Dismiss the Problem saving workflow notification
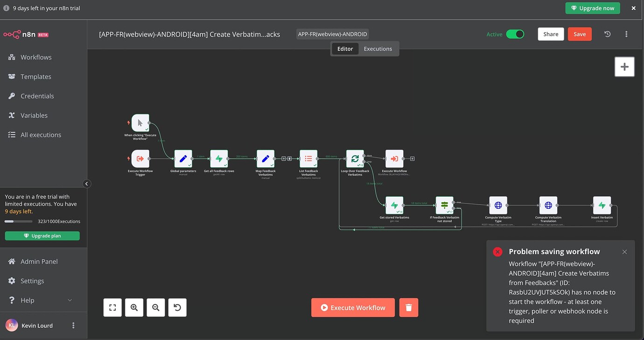This screenshot has height=340, width=644. click(624, 252)
